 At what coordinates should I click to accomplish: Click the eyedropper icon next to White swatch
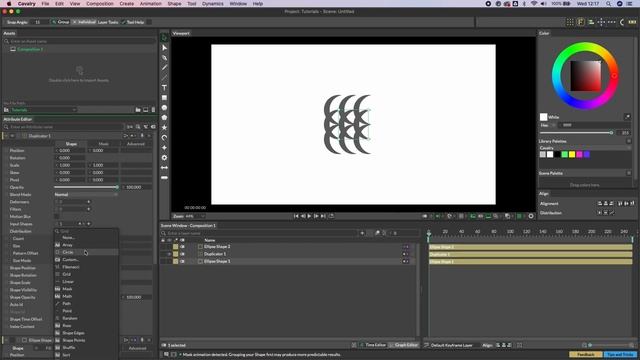(627, 117)
